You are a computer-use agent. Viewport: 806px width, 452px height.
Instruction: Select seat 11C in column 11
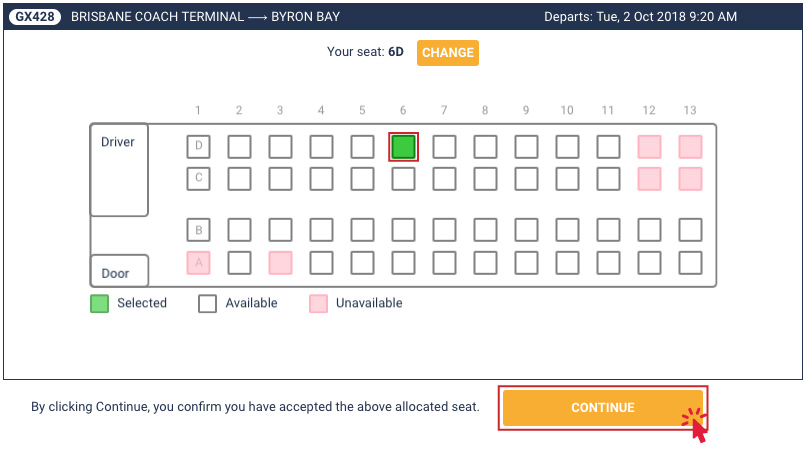tap(609, 179)
